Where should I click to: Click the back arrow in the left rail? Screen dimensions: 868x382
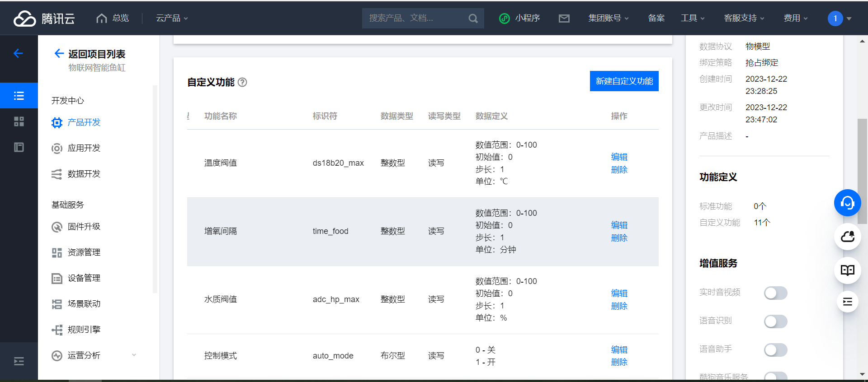[19, 53]
